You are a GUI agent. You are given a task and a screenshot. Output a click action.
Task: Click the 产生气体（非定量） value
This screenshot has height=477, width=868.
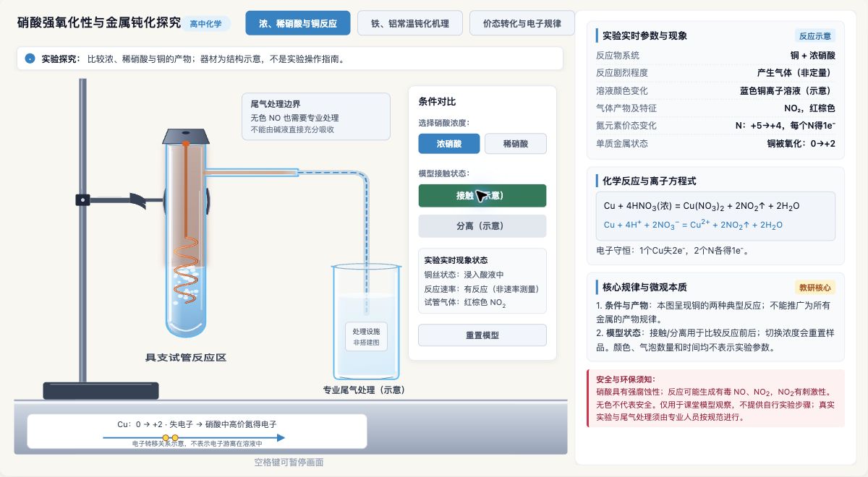pyautogui.click(x=796, y=73)
